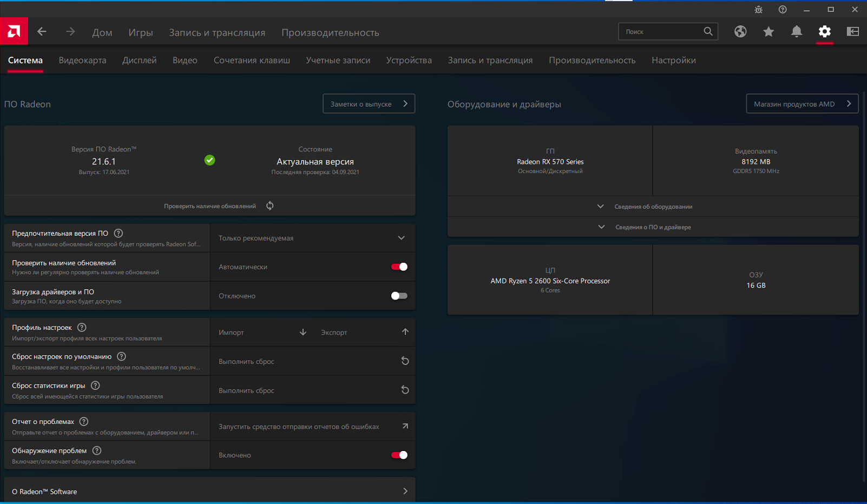Viewport: 867px width, 504px height.
Task: Click the AMD logo icon
Action: coord(14,31)
